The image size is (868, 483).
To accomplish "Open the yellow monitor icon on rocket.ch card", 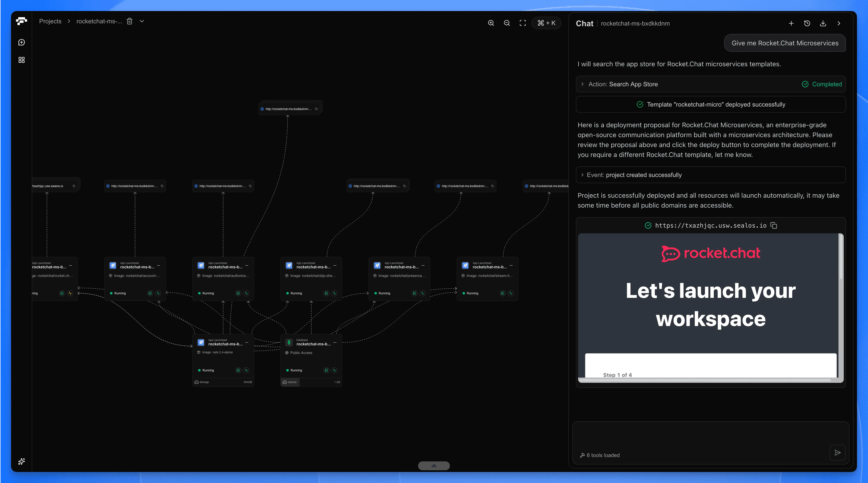I will (70, 293).
